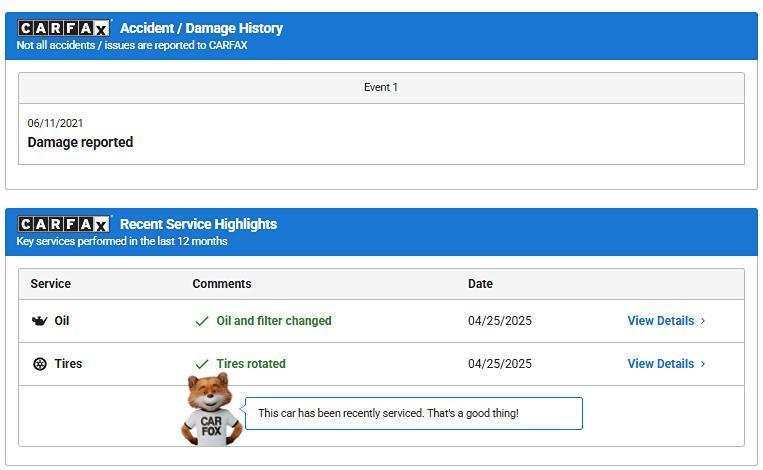Viewport: 763px width, 470px height.
Task: Click 'Not all accidents / issues are reported' subtitle
Action: coord(132,45)
